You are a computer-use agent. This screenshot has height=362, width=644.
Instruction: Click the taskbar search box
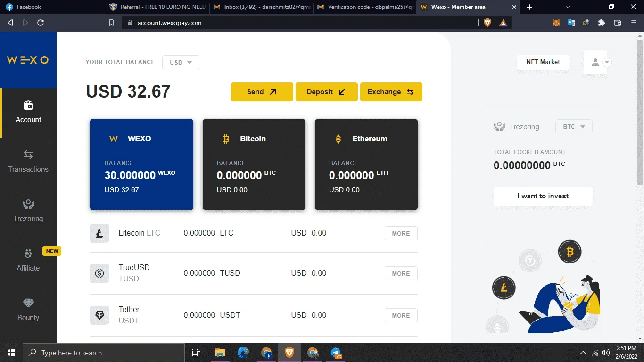click(104, 353)
